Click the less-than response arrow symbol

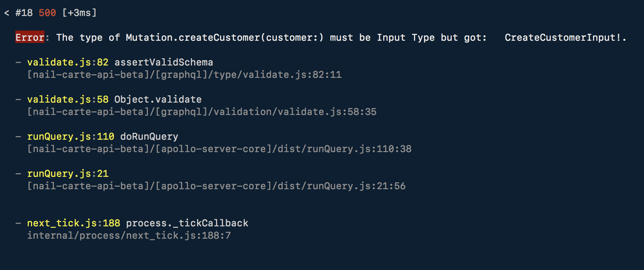(x=7, y=13)
